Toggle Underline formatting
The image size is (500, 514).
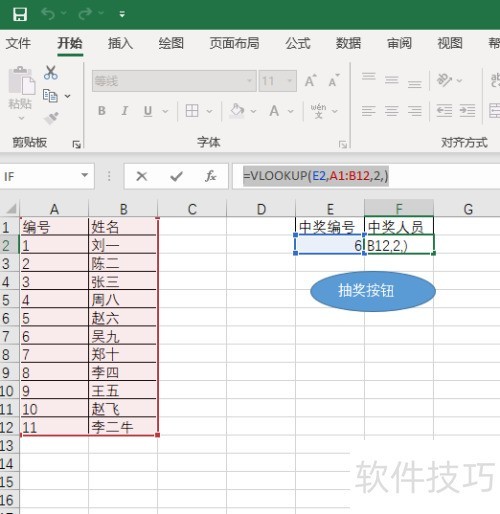[148, 111]
